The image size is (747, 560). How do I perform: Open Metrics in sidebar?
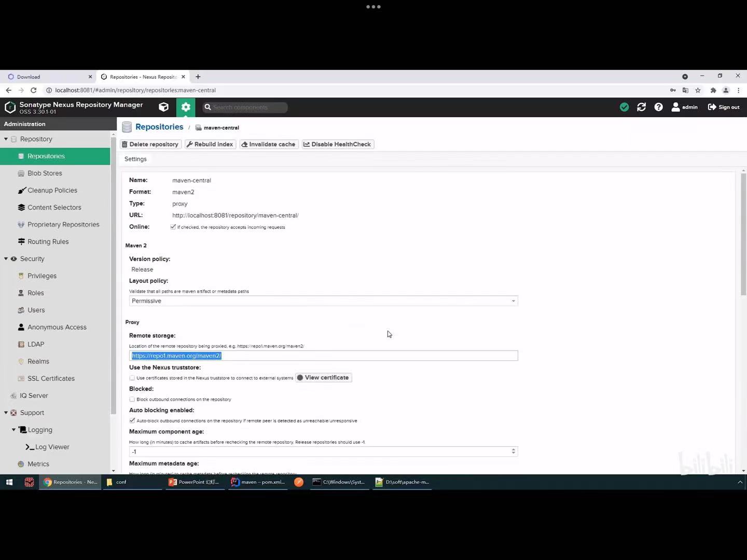pyautogui.click(x=38, y=464)
